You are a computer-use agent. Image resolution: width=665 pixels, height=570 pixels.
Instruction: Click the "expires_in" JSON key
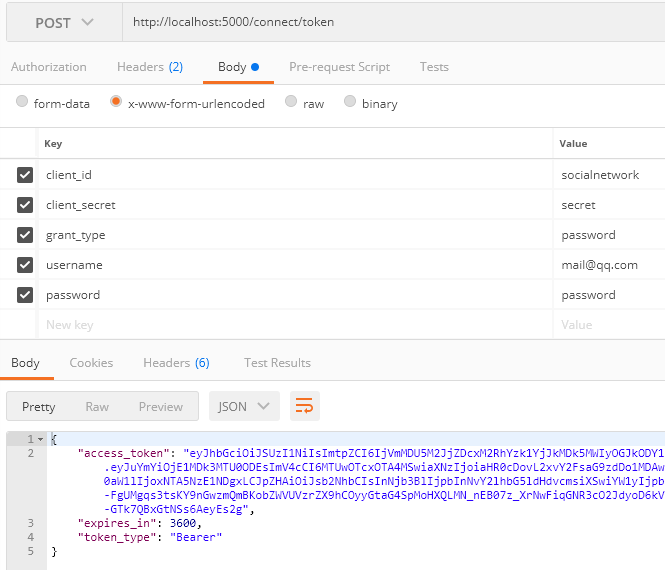point(117,523)
